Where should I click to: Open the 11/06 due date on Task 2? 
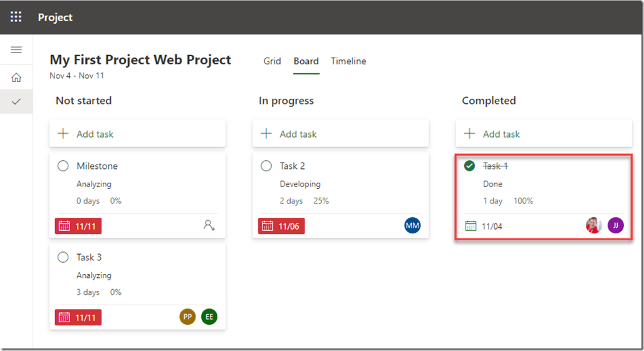[281, 226]
